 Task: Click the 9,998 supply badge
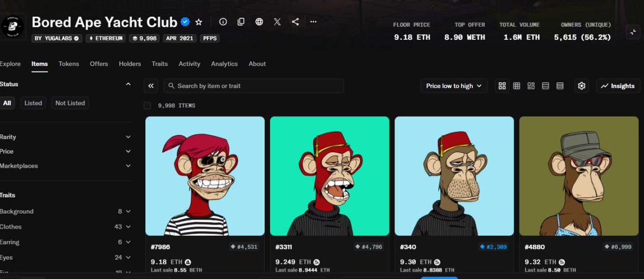pyautogui.click(x=144, y=38)
